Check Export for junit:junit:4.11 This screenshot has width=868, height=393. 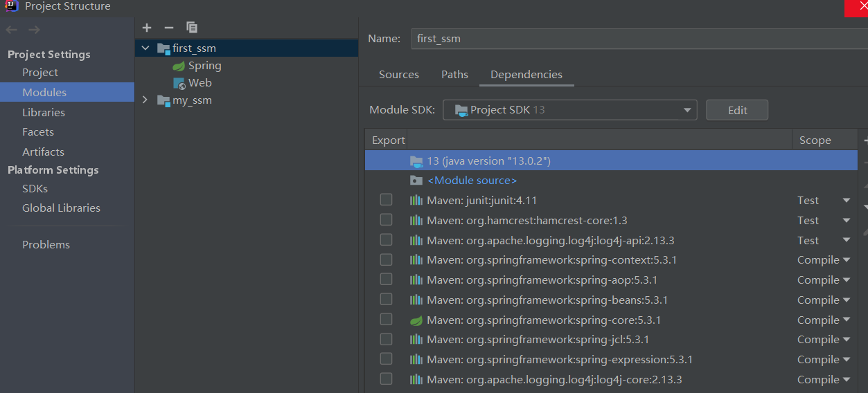[386, 199]
